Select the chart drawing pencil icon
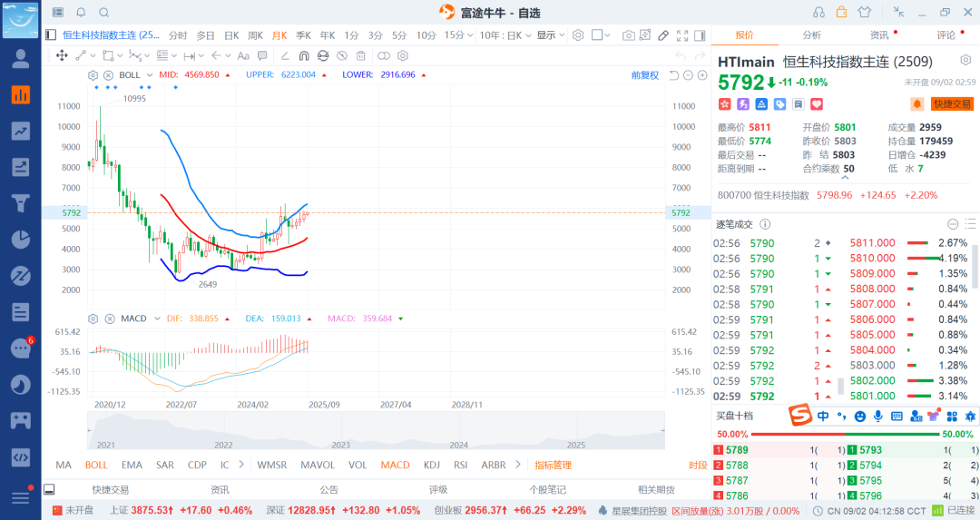Screen dimensions: 980x520 [663, 35]
